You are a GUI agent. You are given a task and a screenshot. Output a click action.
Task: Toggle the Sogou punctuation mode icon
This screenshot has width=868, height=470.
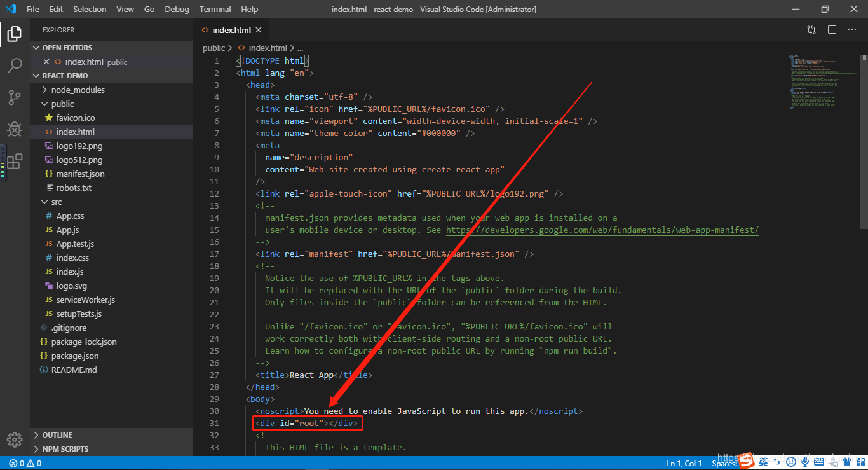778,462
